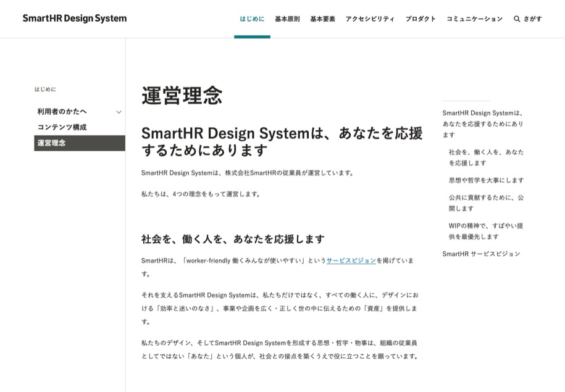Viewport: 565px width, 392px height.
Task: Click the さがす search label
Action: tap(532, 19)
